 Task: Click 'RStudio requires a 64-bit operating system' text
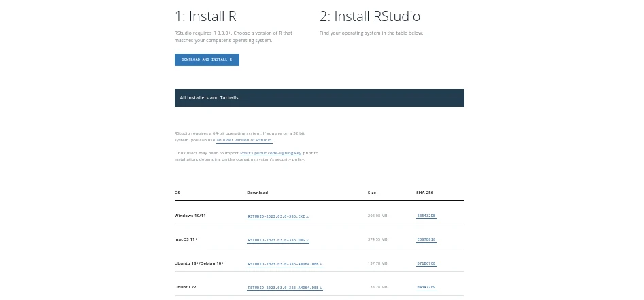pyautogui.click(x=239, y=137)
